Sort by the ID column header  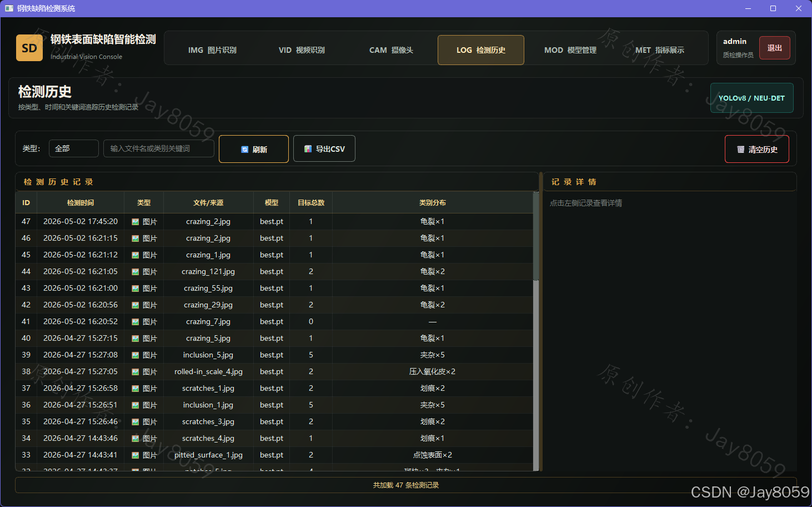pos(26,202)
